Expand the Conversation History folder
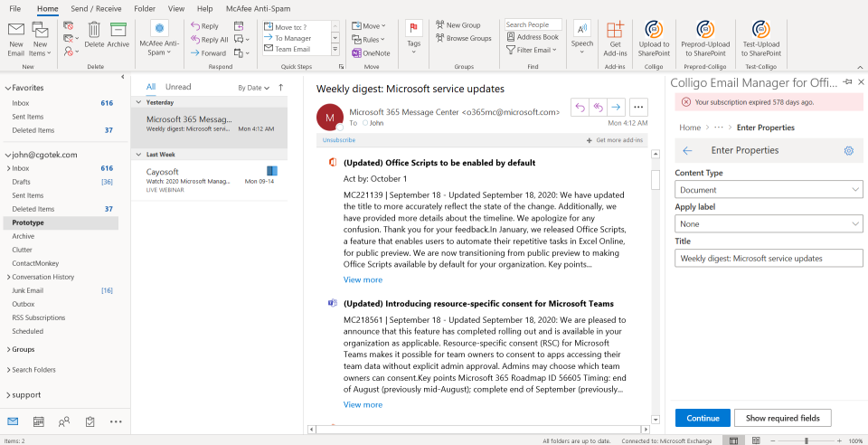The image size is (868, 445). click(8, 277)
